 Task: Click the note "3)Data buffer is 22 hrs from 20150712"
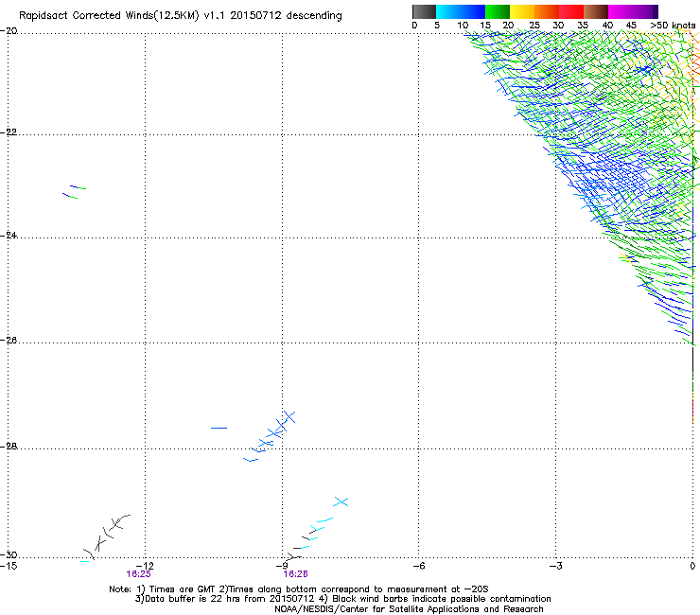[224, 599]
